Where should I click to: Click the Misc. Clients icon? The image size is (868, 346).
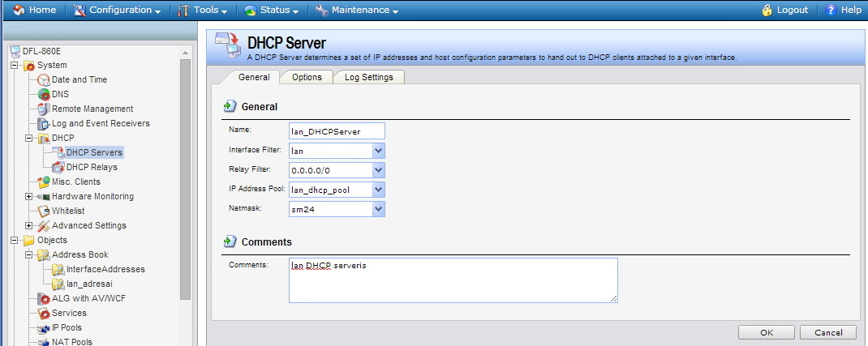point(44,182)
